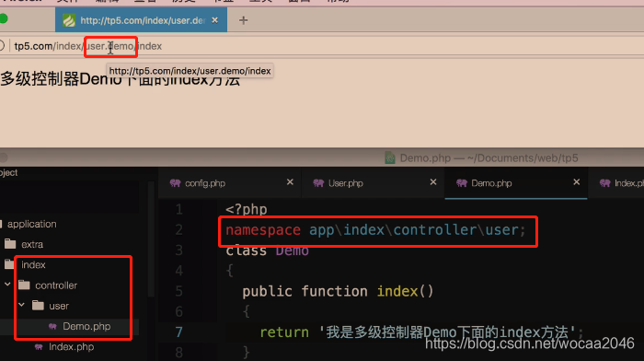Click the PHP icon beside Demo.php tree entry
This screenshot has width=644, height=361.
(52, 326)
